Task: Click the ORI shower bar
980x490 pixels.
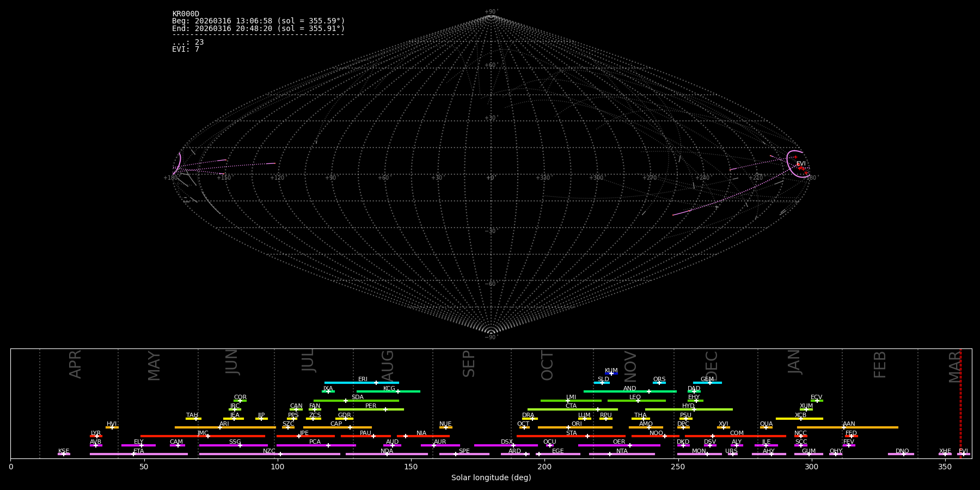Action: [x=575, y=427]
